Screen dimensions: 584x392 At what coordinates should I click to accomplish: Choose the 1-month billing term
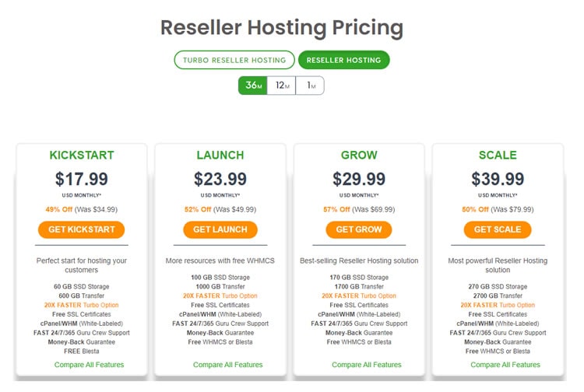coord(310,86)
